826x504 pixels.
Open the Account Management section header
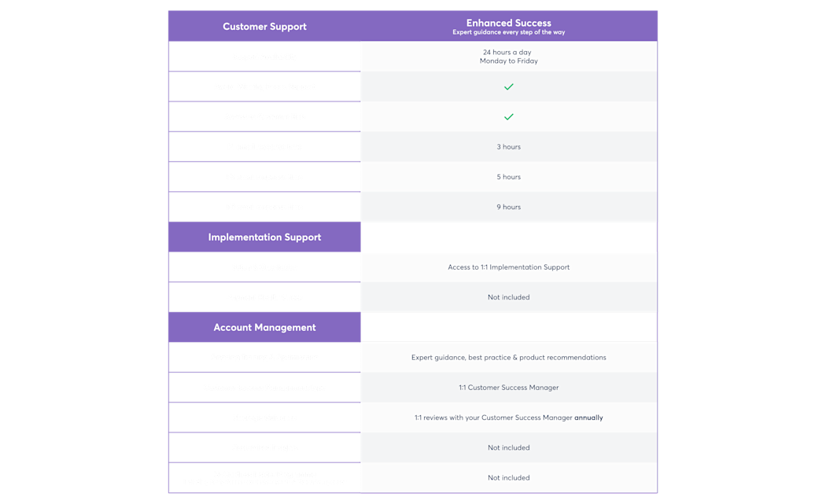(264, 327)
